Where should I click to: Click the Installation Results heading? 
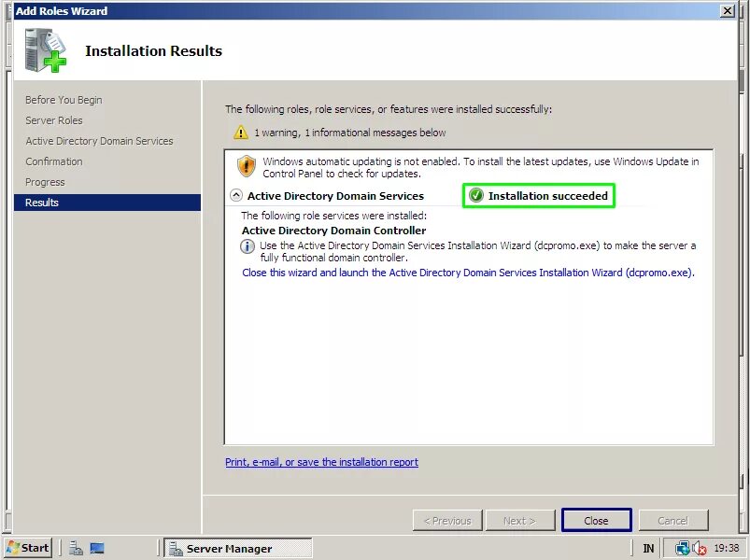click(153, 51)
